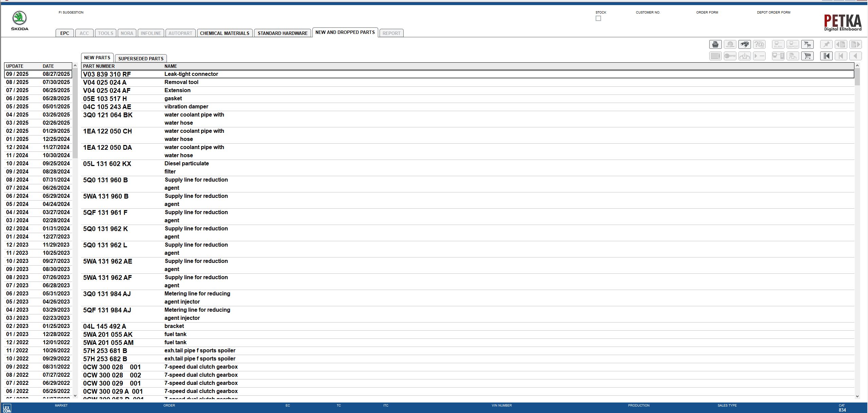Open the STANDARD HARDWARE tab
Screen dimensions: 868x413
tap(283, 33)
